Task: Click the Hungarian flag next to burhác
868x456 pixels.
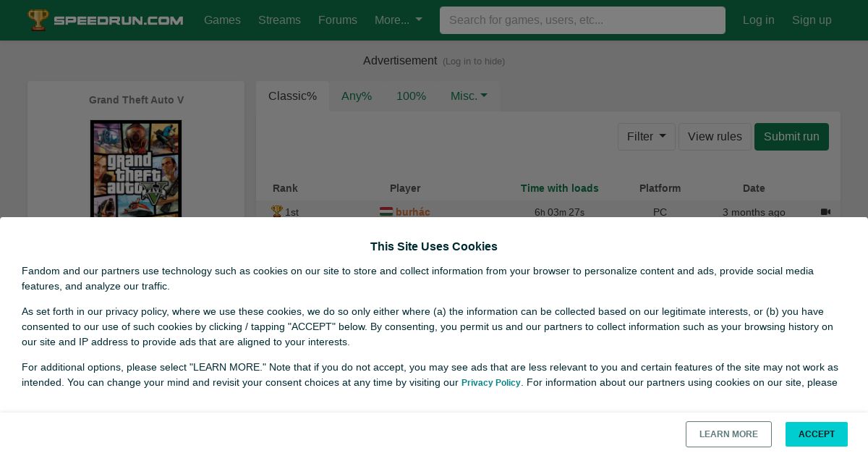Action: [x=386, y=212]
